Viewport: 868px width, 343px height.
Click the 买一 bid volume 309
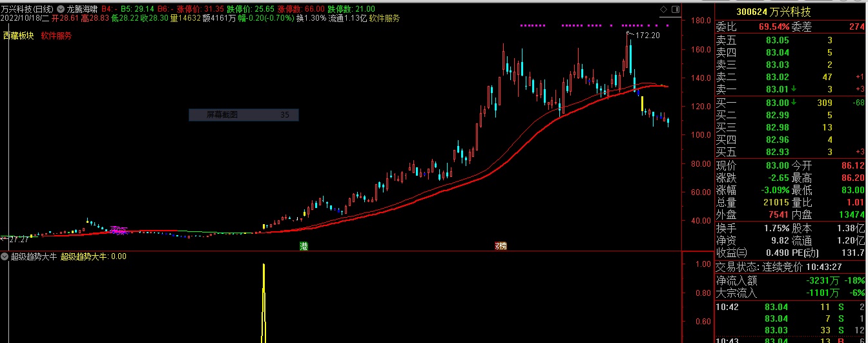coord(824,103)
